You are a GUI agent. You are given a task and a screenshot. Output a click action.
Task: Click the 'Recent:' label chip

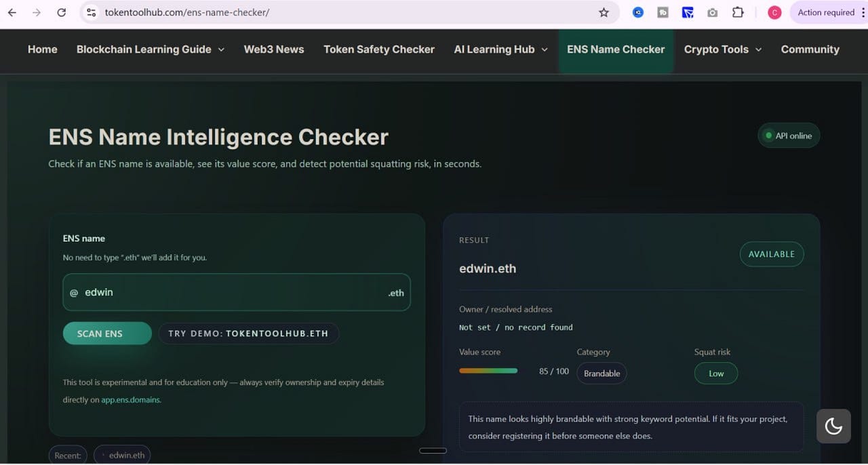coord(68,455)
